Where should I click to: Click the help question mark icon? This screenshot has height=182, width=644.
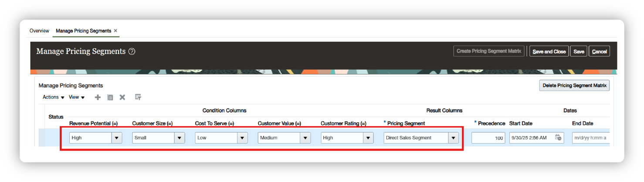(x=132, y=51)
